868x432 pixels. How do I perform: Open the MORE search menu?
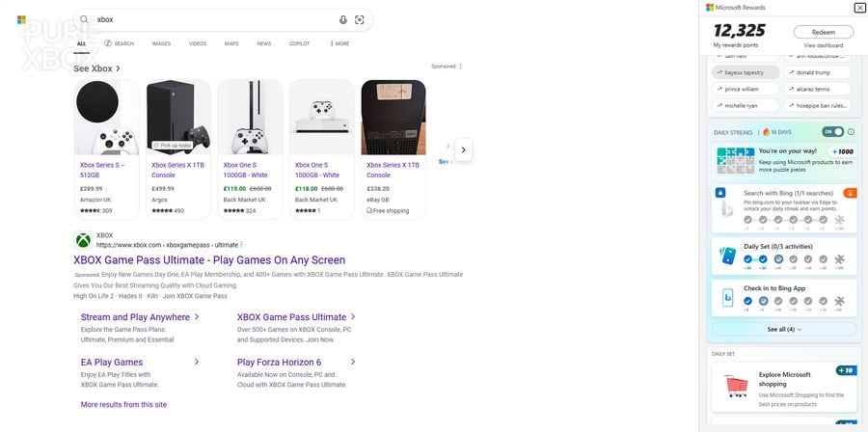[x=339, y=43]
